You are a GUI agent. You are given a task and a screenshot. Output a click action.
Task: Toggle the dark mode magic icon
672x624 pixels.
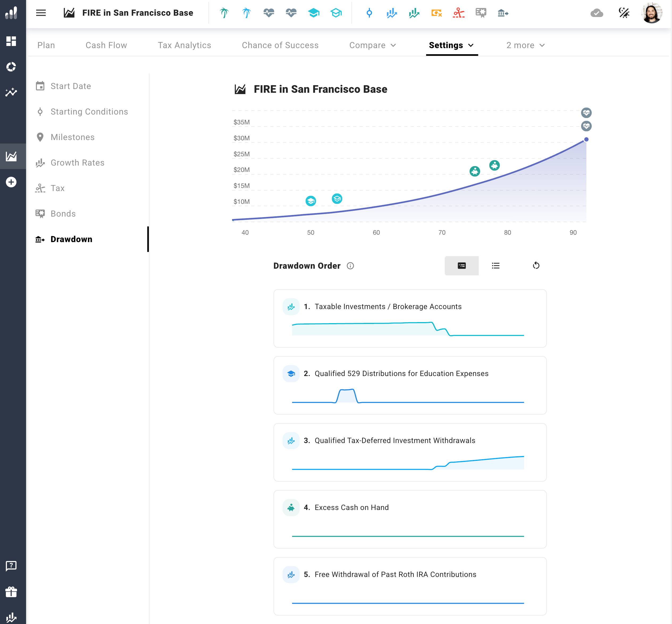point(624,13)
